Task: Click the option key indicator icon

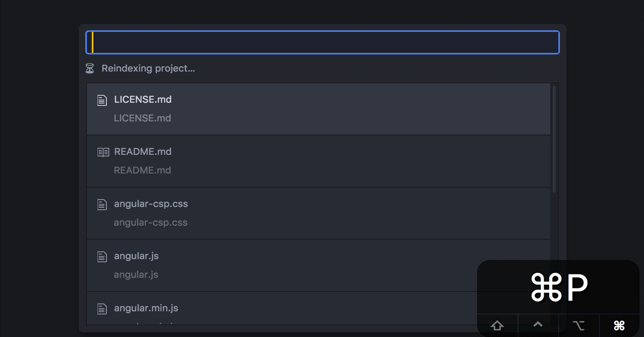Action: point(578,326)
